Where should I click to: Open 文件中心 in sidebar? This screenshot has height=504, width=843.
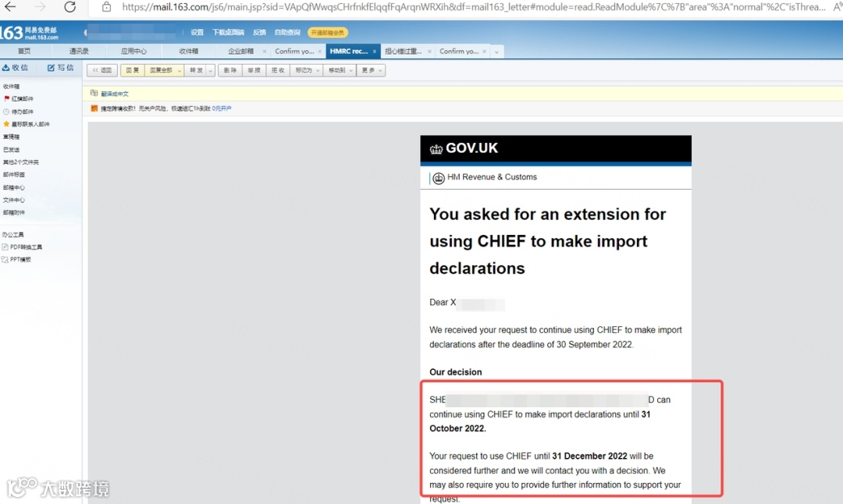pos(13,200)
